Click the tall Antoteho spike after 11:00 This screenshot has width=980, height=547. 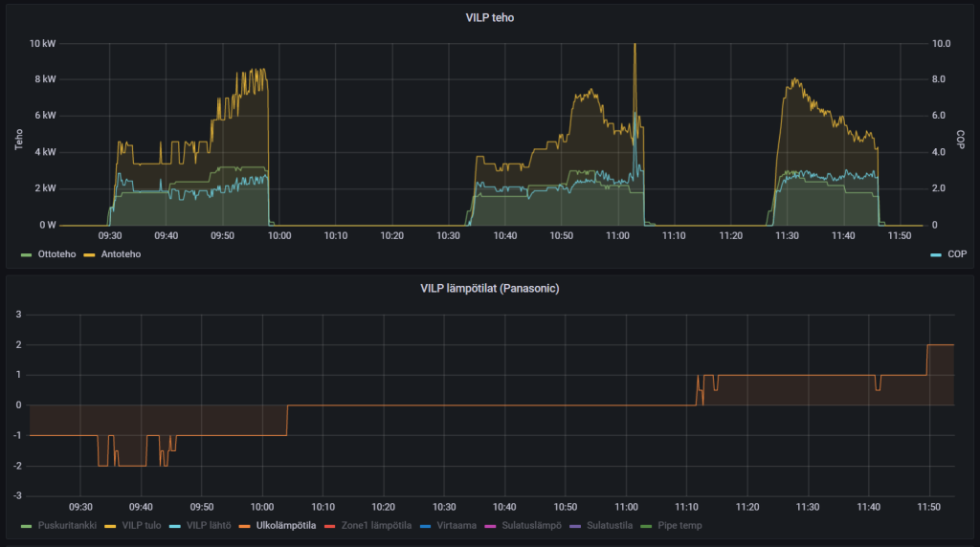[x=635, y=57]
